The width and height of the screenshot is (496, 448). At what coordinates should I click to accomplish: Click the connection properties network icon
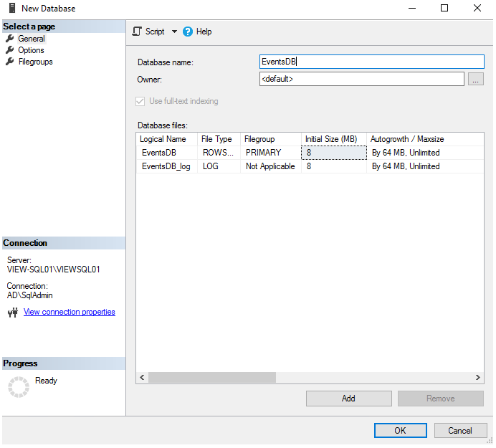click(x=12, y=313)
